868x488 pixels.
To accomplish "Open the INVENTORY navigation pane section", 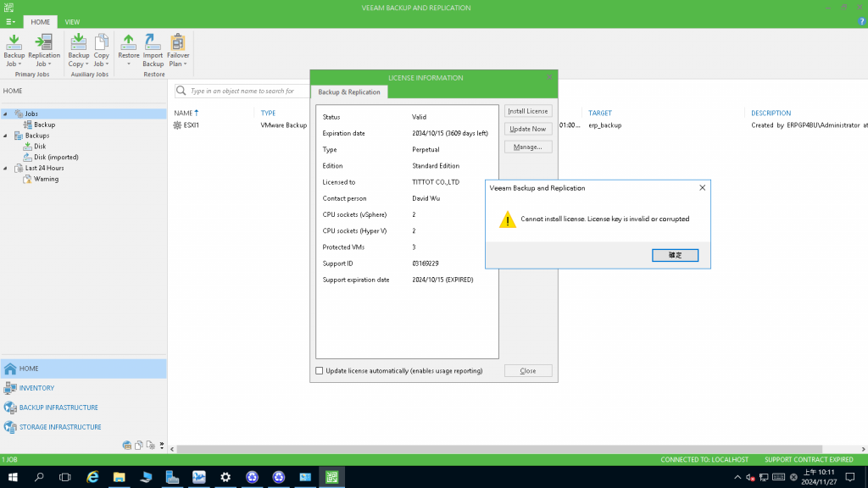I will pos(83,388).
